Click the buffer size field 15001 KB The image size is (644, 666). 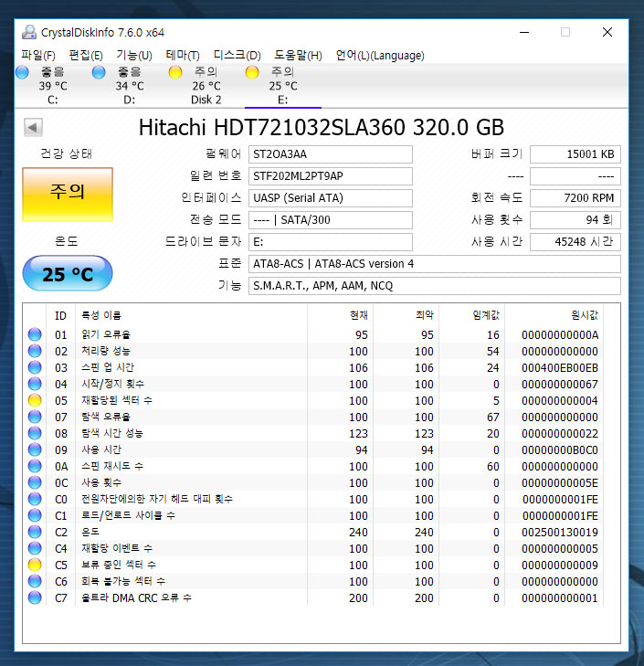[575, 154]
